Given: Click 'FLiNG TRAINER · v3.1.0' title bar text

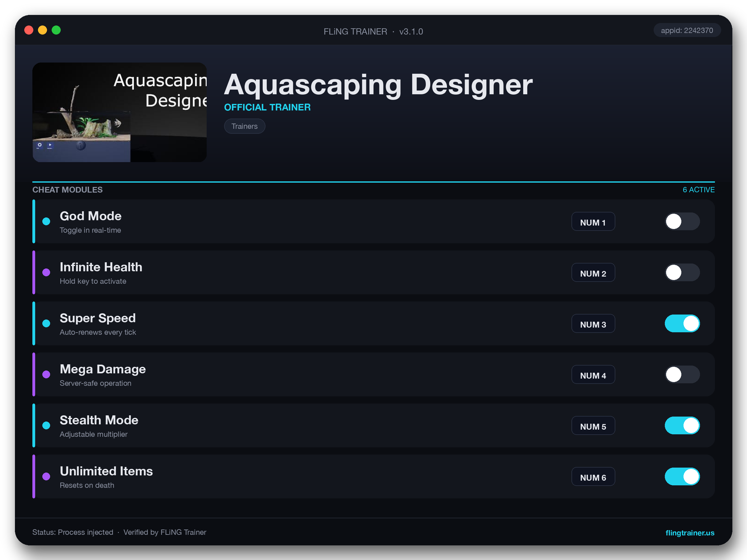Looking at the screenshot, I should click(x=373, y=31).
